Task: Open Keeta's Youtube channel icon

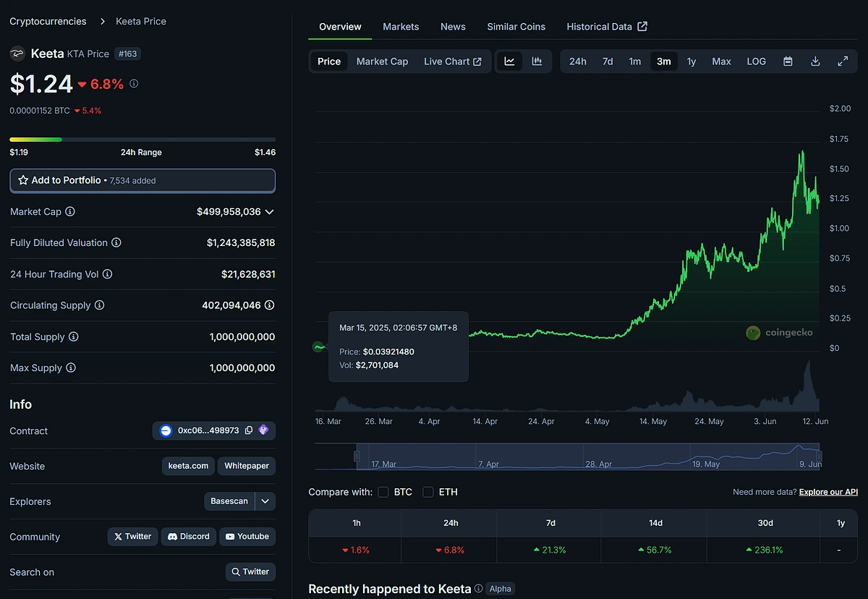Action: pos(247,536)
